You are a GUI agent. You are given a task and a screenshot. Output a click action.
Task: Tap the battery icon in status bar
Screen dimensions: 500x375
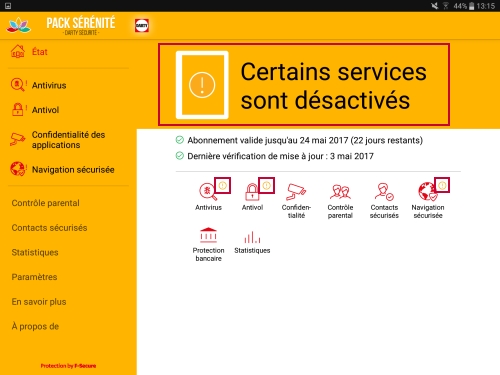(471, 6)
